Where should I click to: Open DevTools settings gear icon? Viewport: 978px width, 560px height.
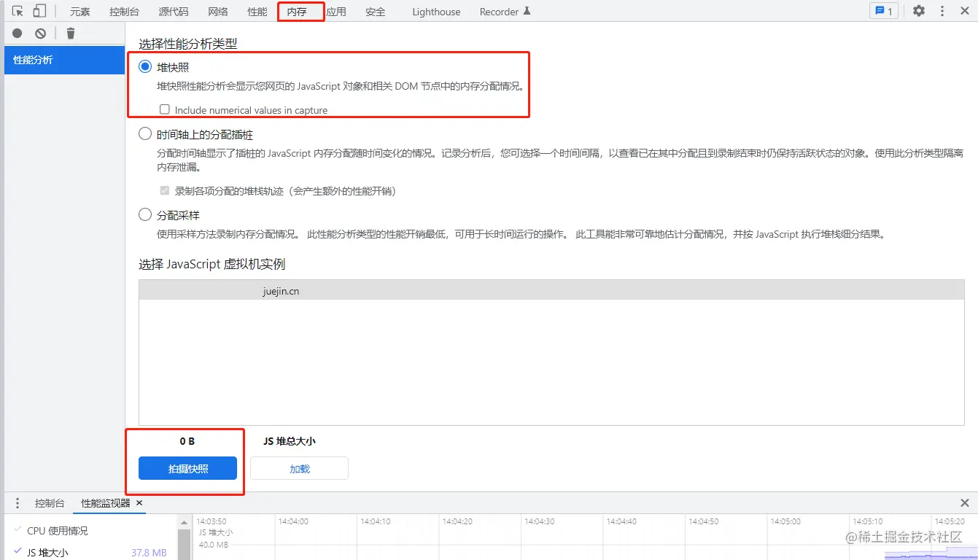[919, 11]
